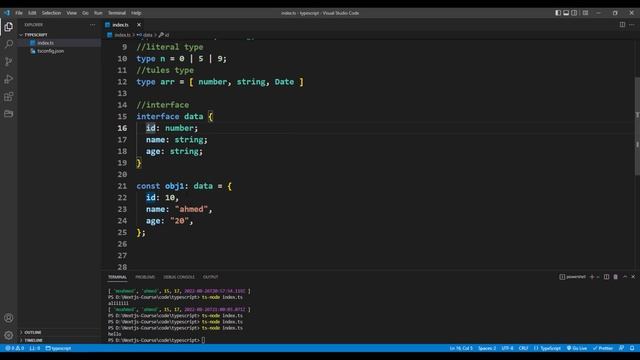Viewport: 640px width, 360px height.
Task: Split the editor to the right
Action: pyautogui.click(x=622, y=24)
